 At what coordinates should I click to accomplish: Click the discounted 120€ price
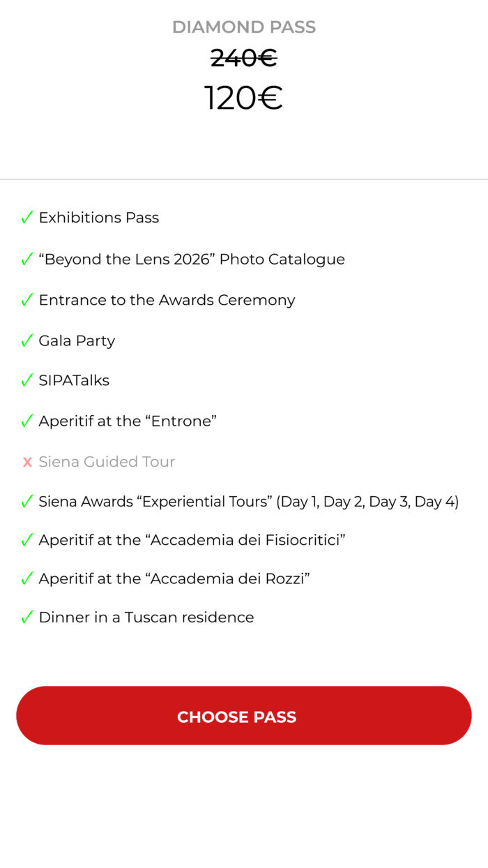(x=243, y=98)
